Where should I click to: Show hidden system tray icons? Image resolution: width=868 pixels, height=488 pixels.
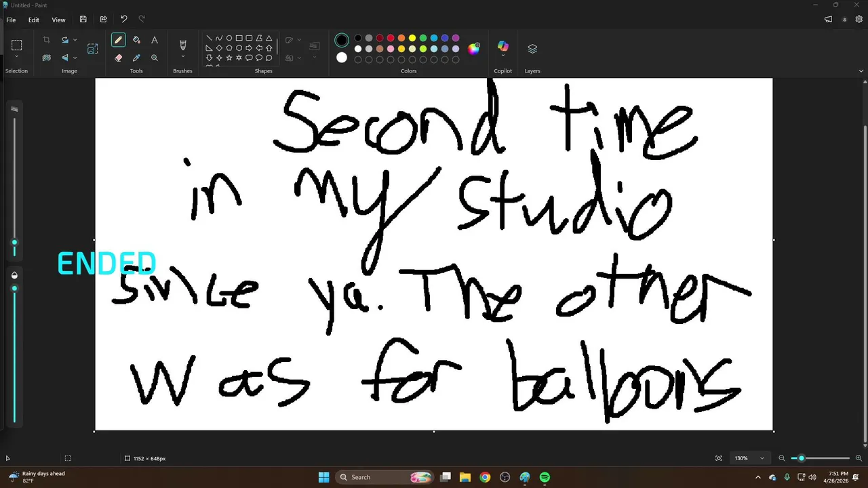click(758, 477)
